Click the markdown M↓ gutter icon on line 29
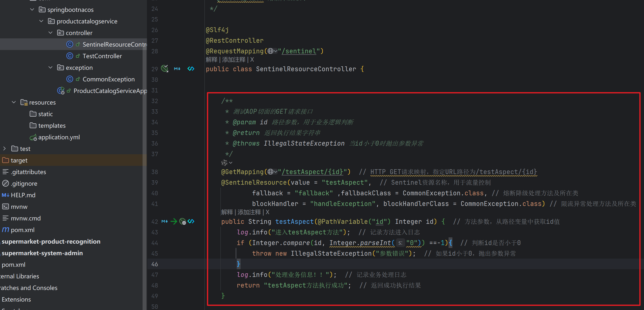 click(177, 69)
